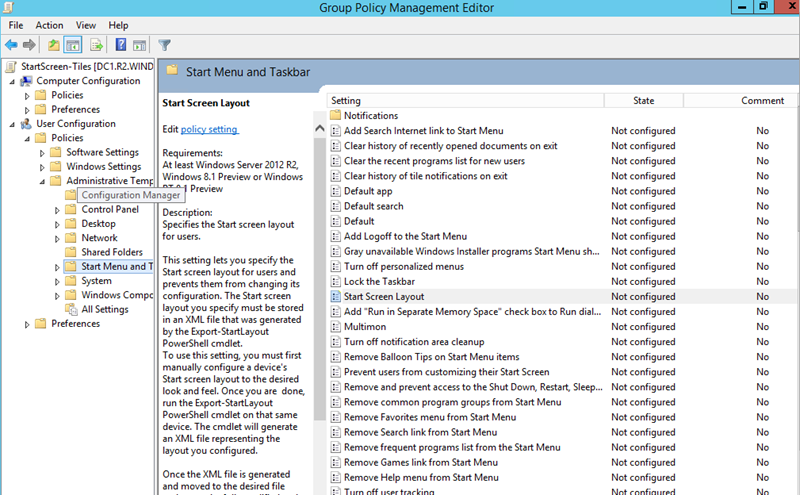
Task: Click the Default app policy icon
Action: [x=335, y=191]
